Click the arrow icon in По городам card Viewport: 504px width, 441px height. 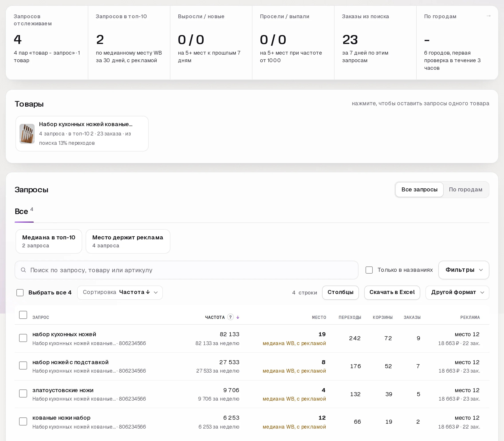[488, 16]
